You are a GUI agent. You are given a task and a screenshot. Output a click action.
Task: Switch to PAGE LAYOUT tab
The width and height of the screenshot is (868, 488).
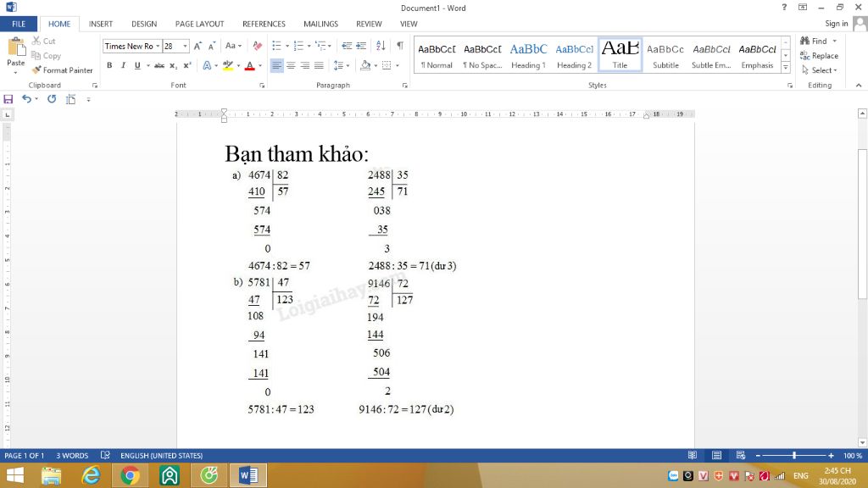click(199, 24)
